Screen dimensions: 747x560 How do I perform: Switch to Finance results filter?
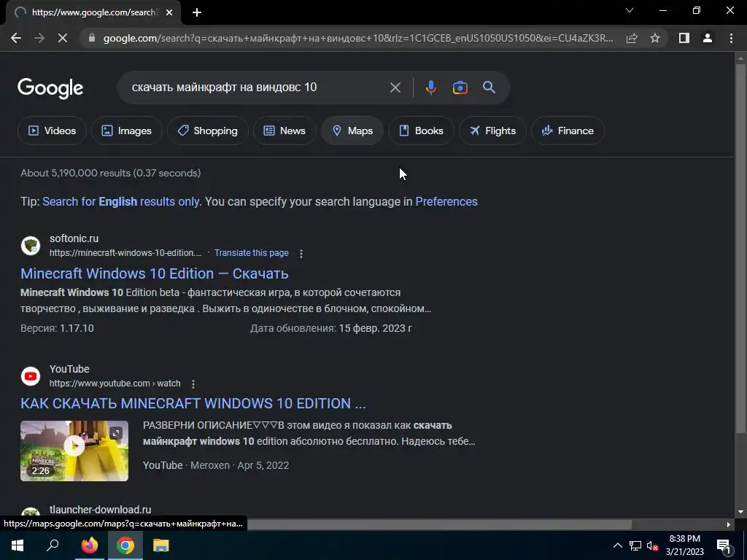(x=568, y=131)
